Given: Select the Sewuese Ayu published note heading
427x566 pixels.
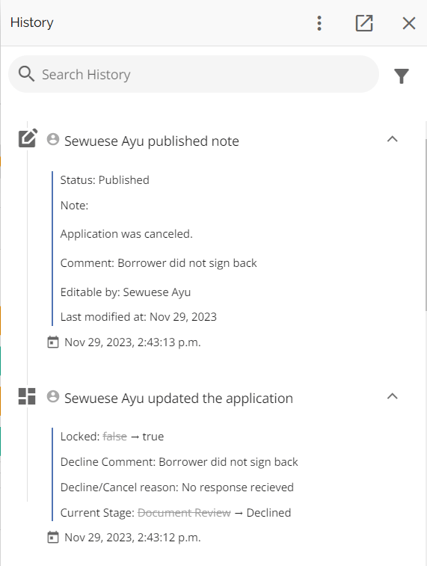Looking at the screenshot, I should tap(152, 141).
